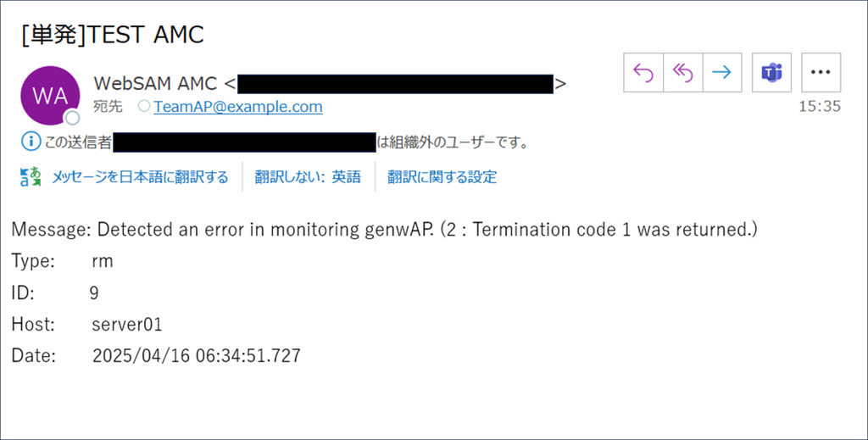Click presence status circle on the WA avatar

[73, 118]
